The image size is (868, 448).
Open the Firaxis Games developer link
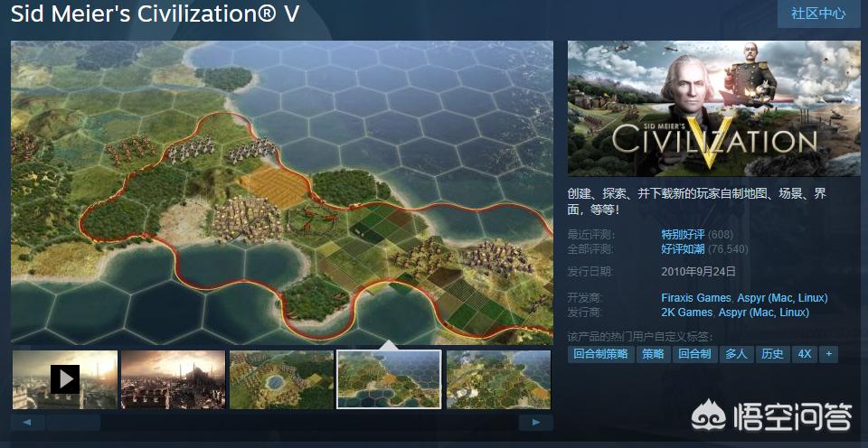pos(696,298)
